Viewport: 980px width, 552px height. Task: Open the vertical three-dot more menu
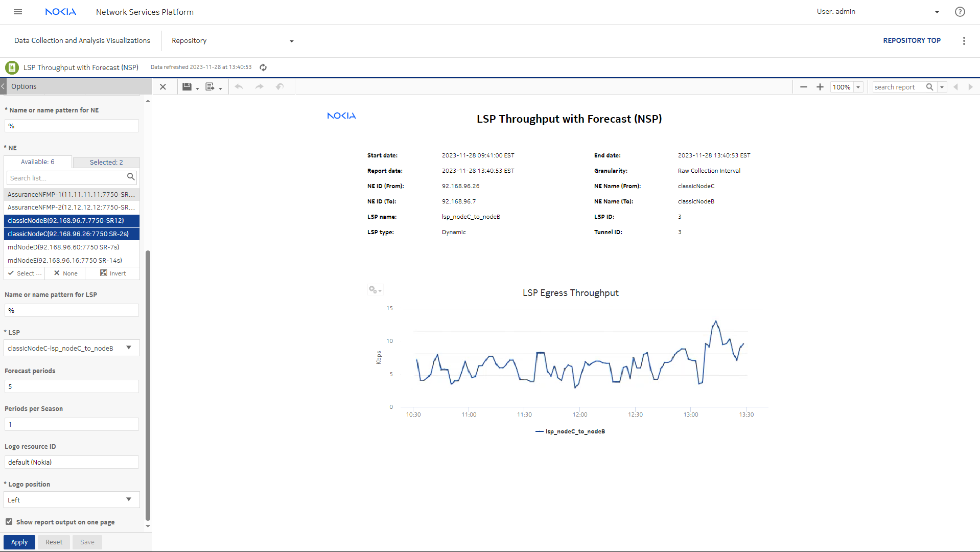[964, 41]
